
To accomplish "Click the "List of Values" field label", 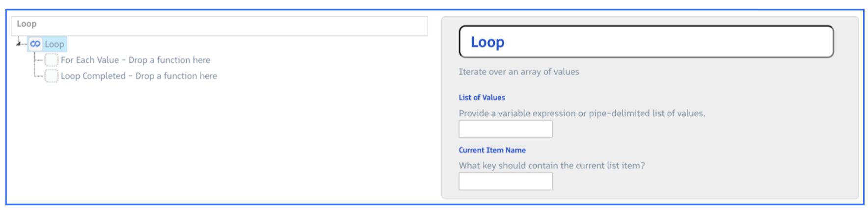I will coord(482,98).
